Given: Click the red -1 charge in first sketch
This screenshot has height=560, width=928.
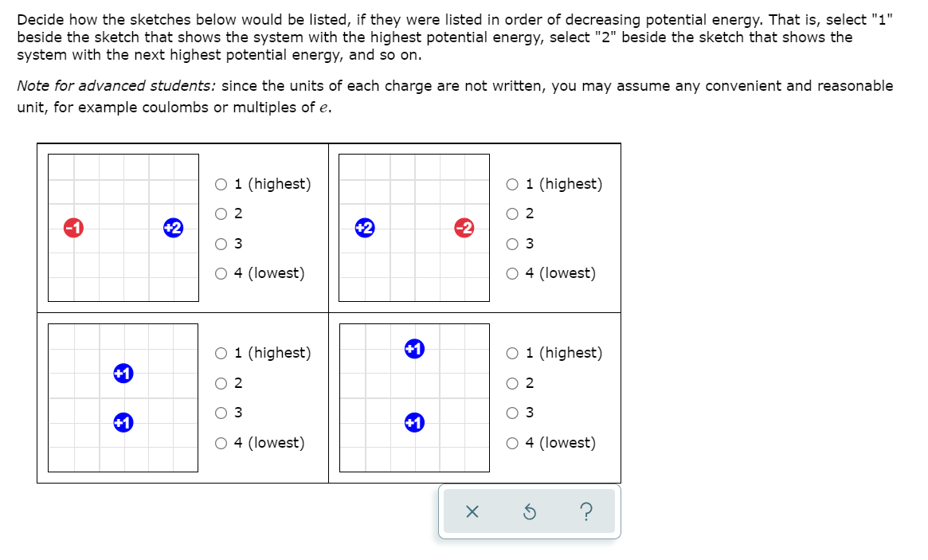Looking at the screenshot, I should (74, 228).
